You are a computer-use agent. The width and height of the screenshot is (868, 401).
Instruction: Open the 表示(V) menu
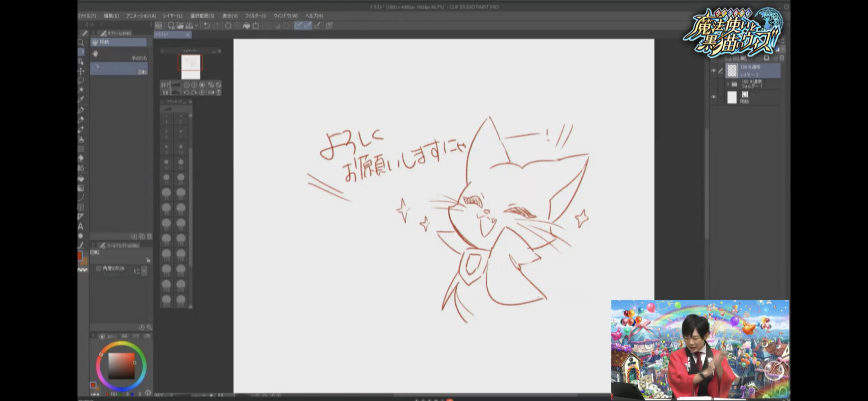pos(230,16)
